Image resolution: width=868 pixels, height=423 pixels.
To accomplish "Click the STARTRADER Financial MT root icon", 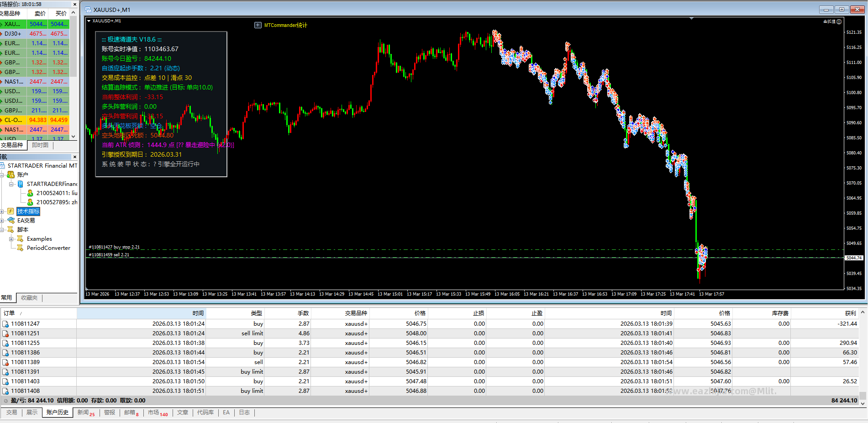I will [3, 165].
